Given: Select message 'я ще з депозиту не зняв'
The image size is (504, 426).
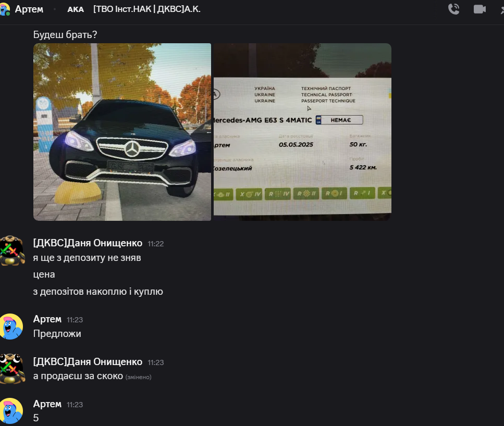Looking at the screenshot, I should pyautogui.click(x=87, y=258).
